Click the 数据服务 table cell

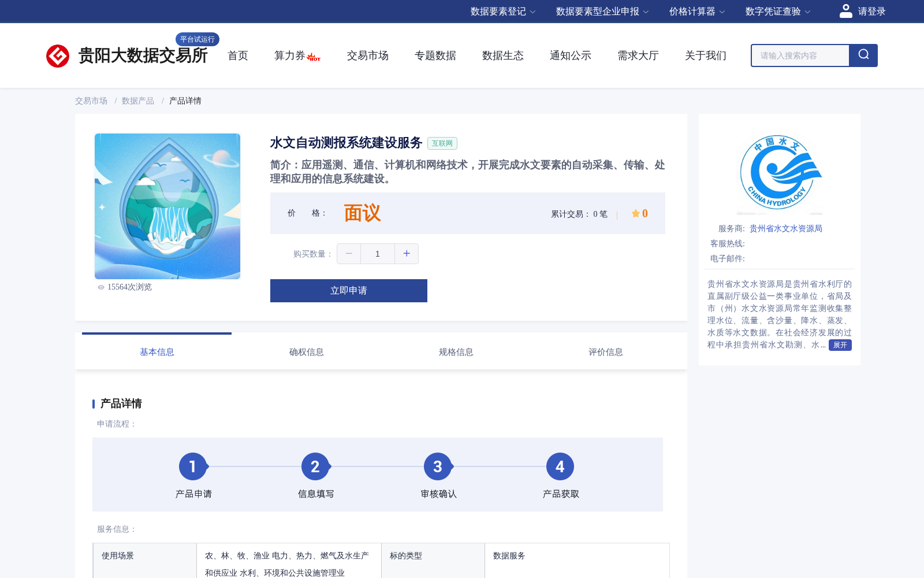point(577,561)
